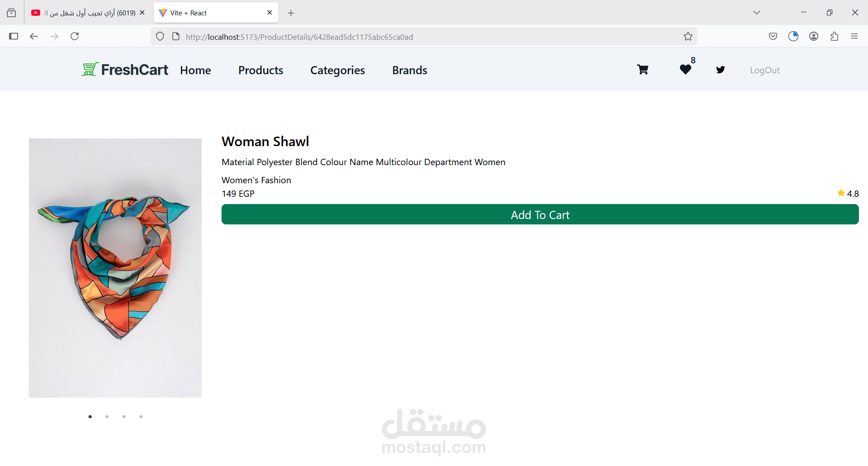Click the product description text
The image size is (868, 466).
click(363, 162)
